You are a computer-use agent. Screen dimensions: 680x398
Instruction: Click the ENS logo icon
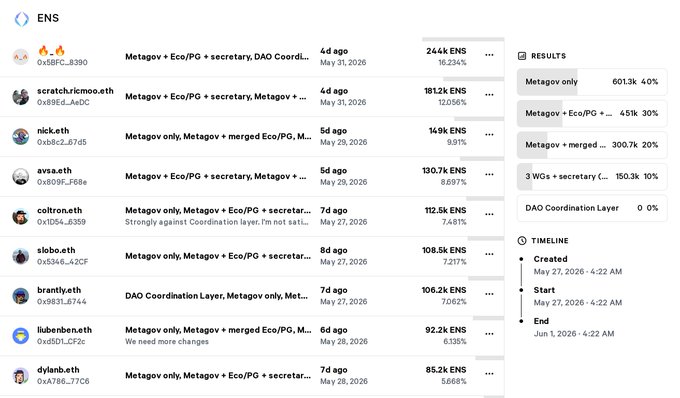21,19
